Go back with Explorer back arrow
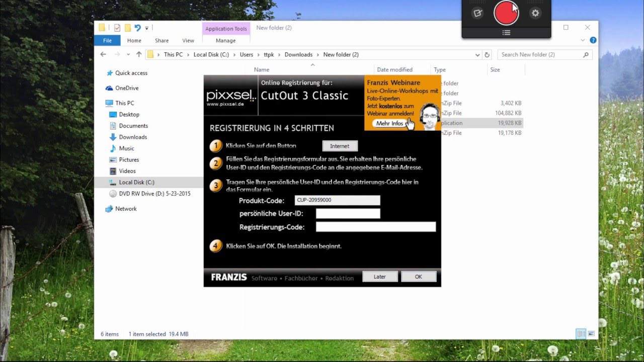Image resolution: width=644 pixels, height=362 pixels. coord(103,54)
